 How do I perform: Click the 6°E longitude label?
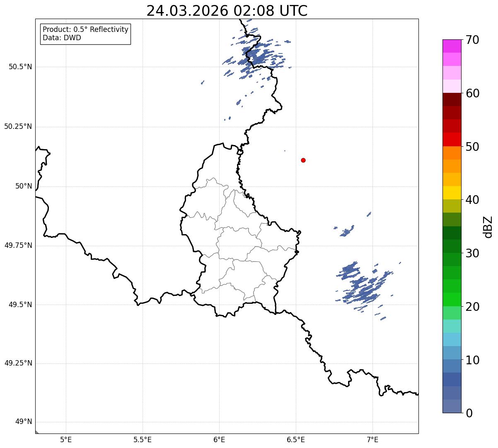219,440
